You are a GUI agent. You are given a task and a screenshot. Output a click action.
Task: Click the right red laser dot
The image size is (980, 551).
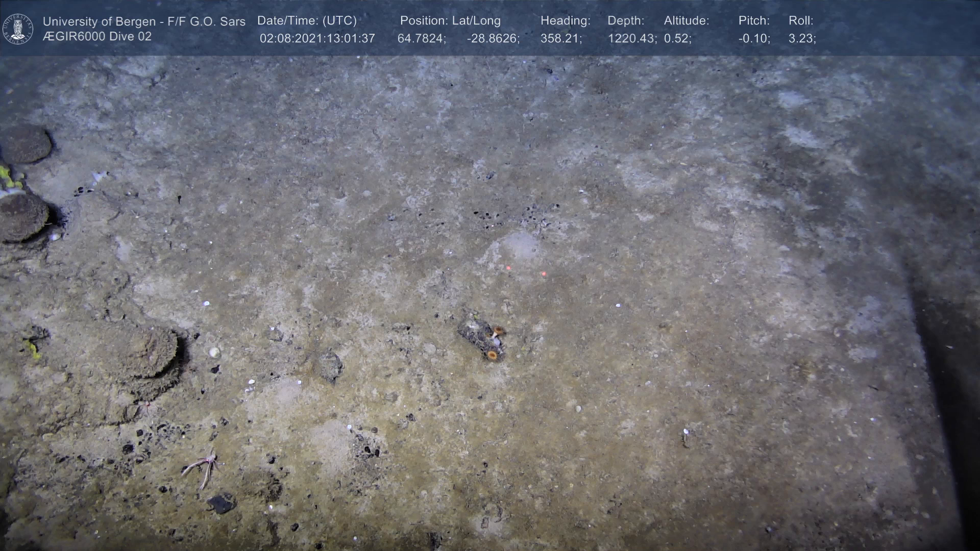click(x=544, y=274)
